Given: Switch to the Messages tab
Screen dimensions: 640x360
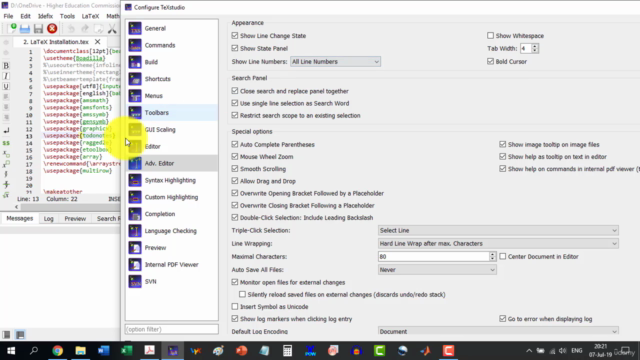Looking at the screenshot, I should pyautogui.click(x=20, y=218).
